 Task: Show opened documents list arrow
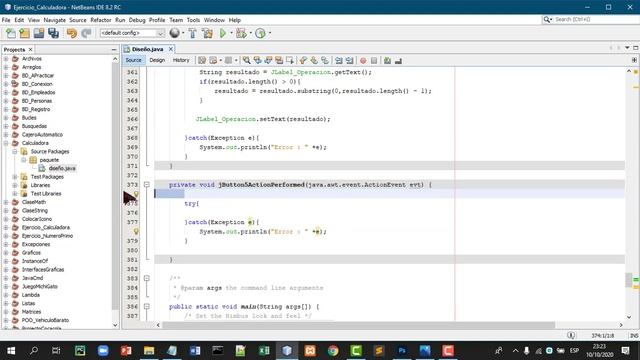(x=627, y=48)
